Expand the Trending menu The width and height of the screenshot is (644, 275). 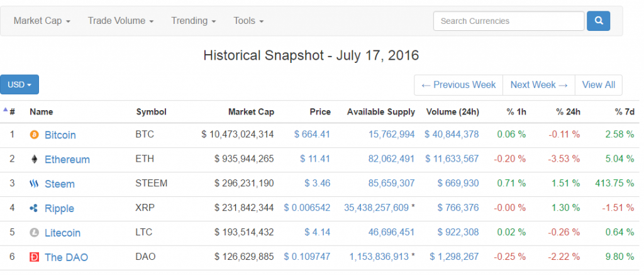(194, 21)
